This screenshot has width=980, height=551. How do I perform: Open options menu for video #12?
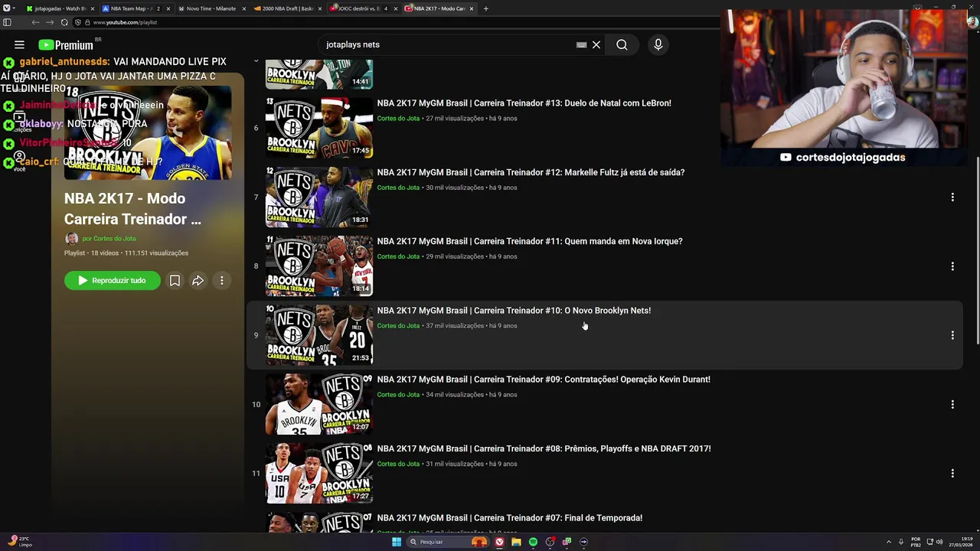(952, 197)
